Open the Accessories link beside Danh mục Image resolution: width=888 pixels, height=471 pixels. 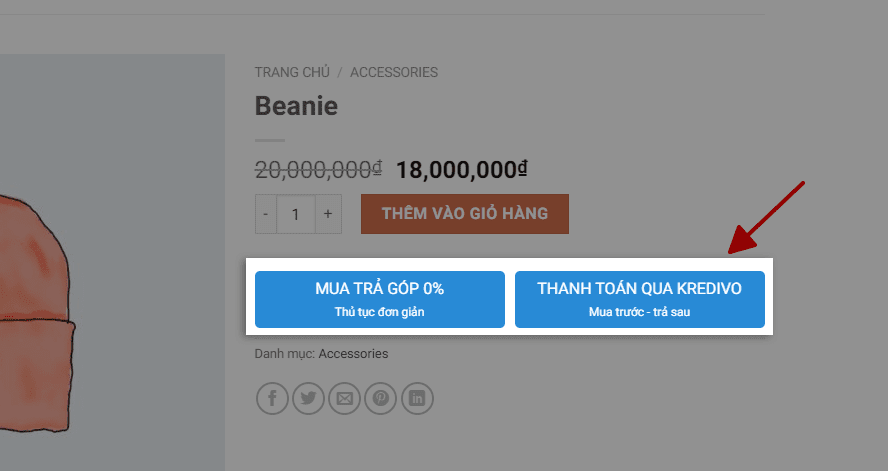[x=353, y=354]
